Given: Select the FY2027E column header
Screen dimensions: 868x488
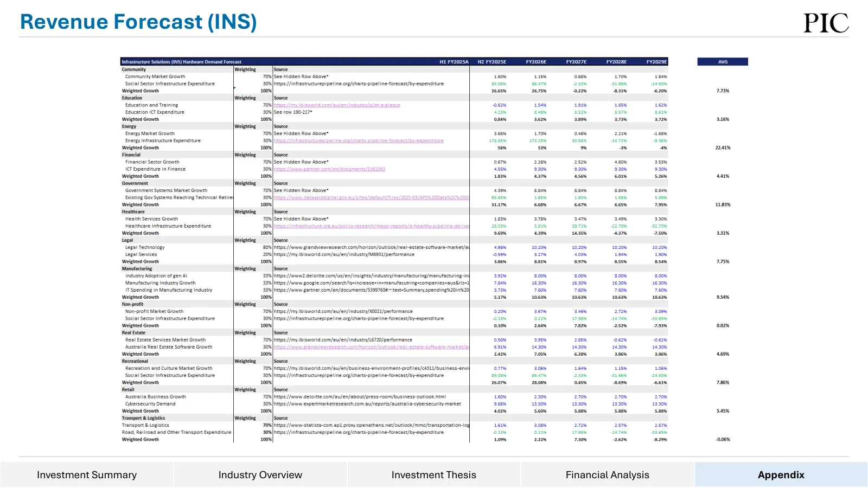Looking at the screenshot, I should point(576,62).
